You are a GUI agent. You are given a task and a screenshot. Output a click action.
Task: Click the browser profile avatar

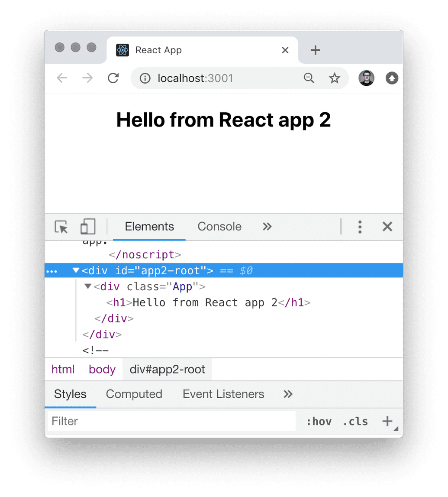coord(366,78)
